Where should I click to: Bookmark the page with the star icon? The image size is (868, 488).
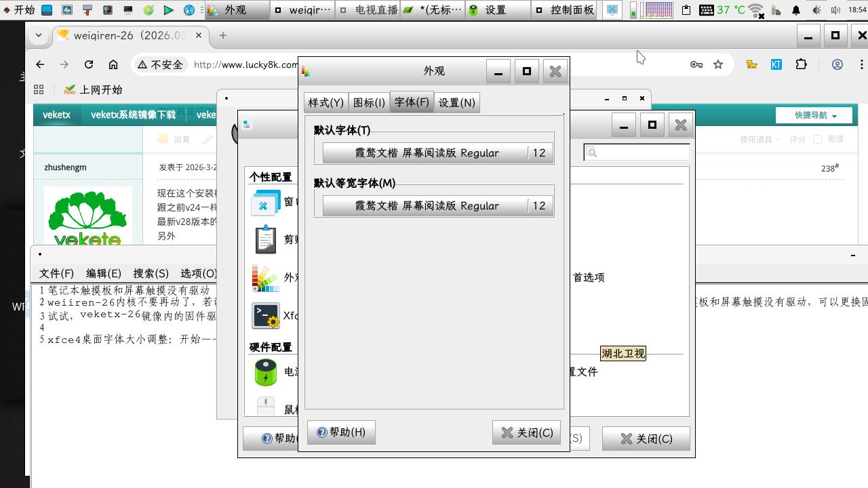point(717,63)
